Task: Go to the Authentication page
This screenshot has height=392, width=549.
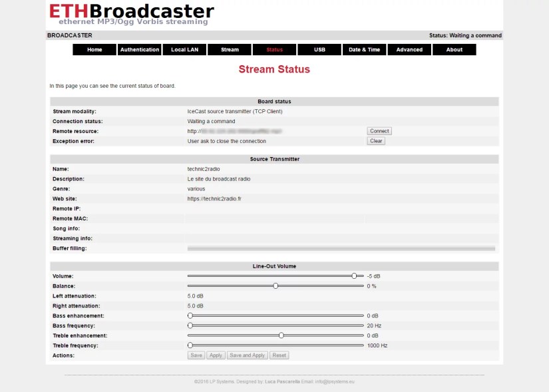Action: [x=140, y=50]
